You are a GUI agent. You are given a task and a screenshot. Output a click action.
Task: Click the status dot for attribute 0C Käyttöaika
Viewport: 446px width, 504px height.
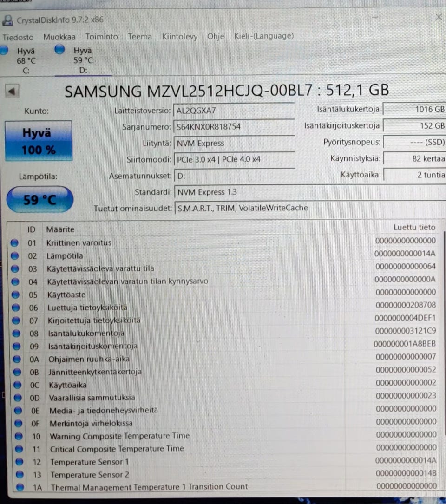pyautogui.click(x=18, y=385)
